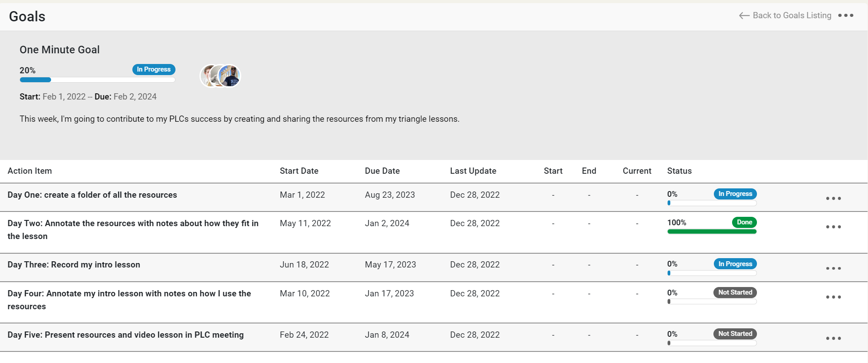Select 'Day Five: Present resources and video lesson' item
This screenshot has height=363, width=868.
pos(126,335)
